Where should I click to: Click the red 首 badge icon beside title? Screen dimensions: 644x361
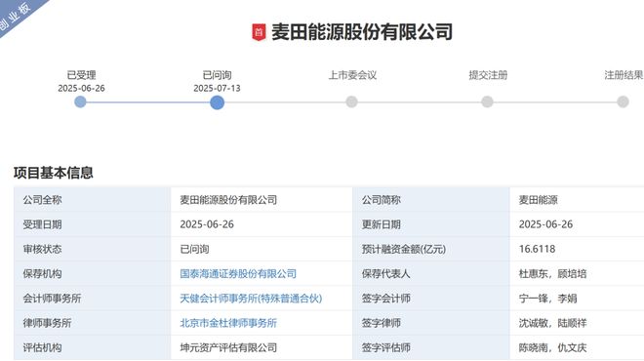coord(259,32)
